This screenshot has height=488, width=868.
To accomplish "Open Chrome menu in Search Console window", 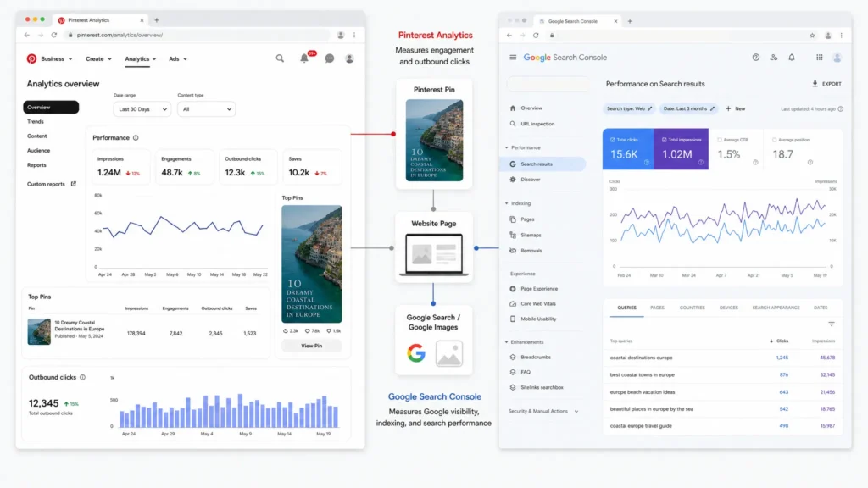I will (x=842, y=36).
